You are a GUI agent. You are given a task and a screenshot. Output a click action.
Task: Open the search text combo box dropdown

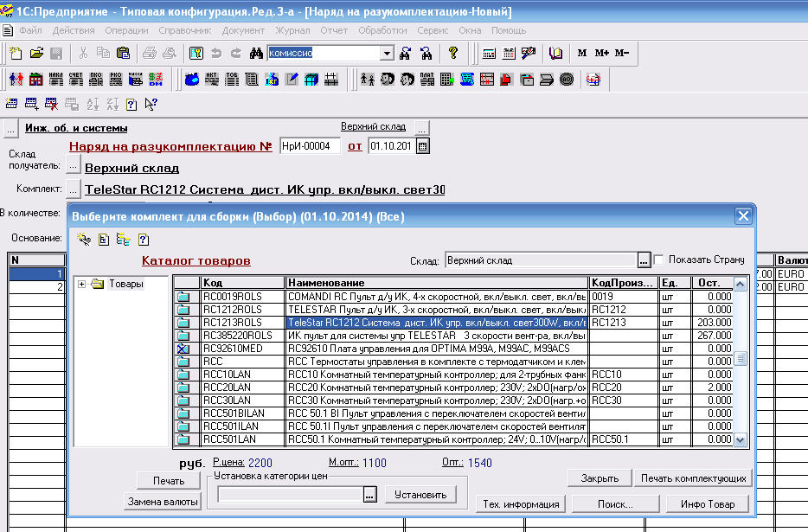point(387,53)
